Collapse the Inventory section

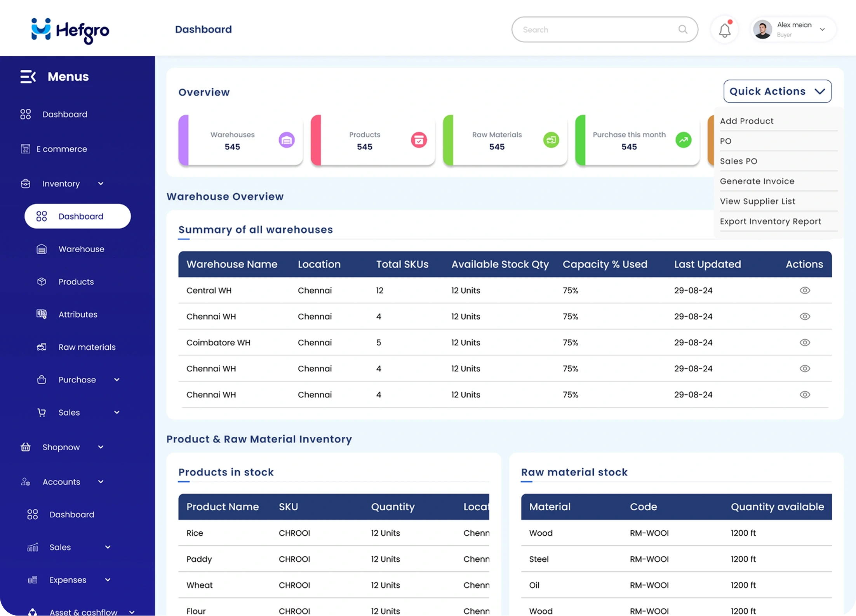coord(101,184)
